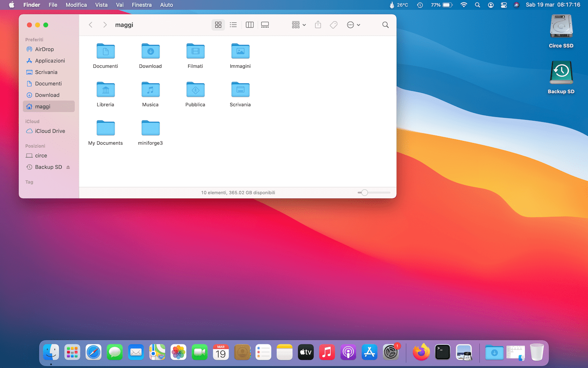Open Control Center in the menu bar
This screenshot has width=588, height=368.
[504, 5]
